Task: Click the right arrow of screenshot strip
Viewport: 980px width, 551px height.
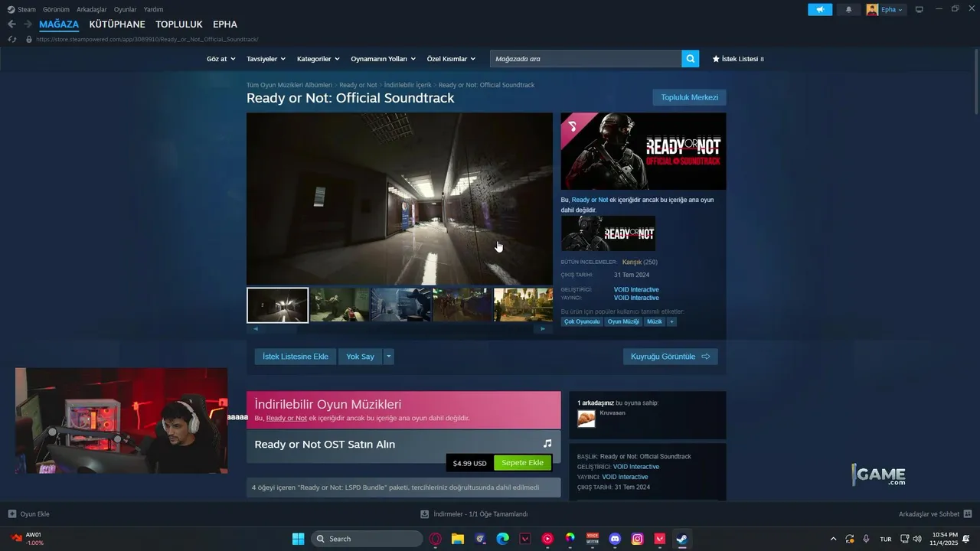Action: tap(544, 329)
